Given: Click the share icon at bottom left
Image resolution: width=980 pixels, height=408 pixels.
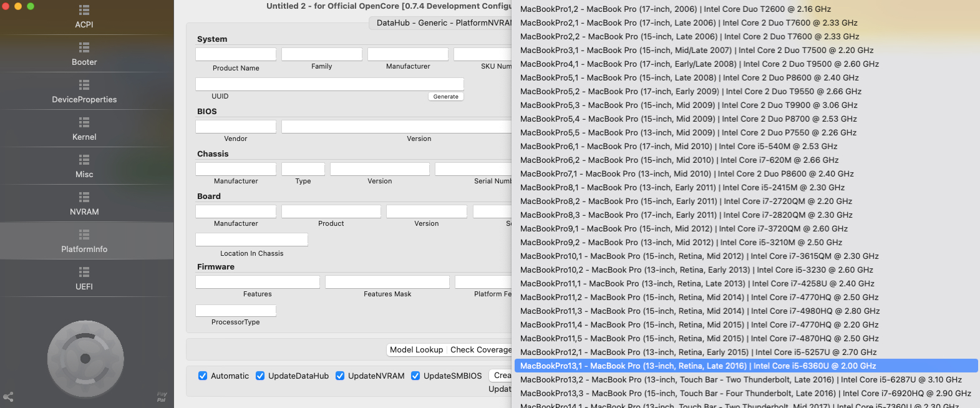Looking at the screenshot, I should tap(9, 397).
